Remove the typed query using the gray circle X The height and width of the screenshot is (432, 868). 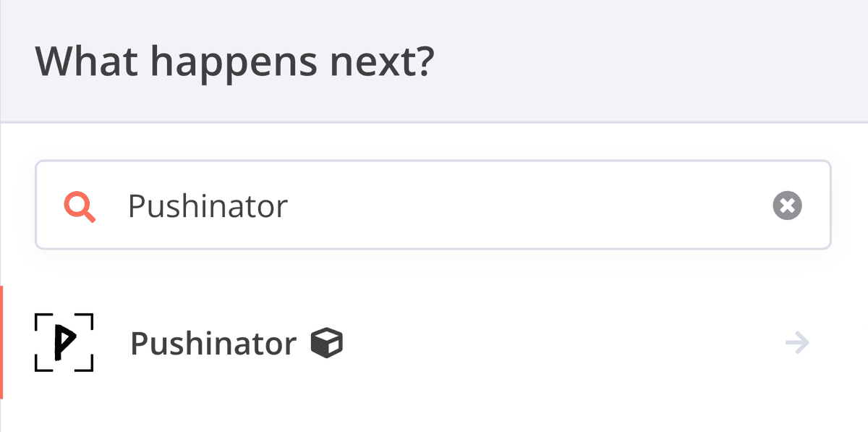point(787,206)
